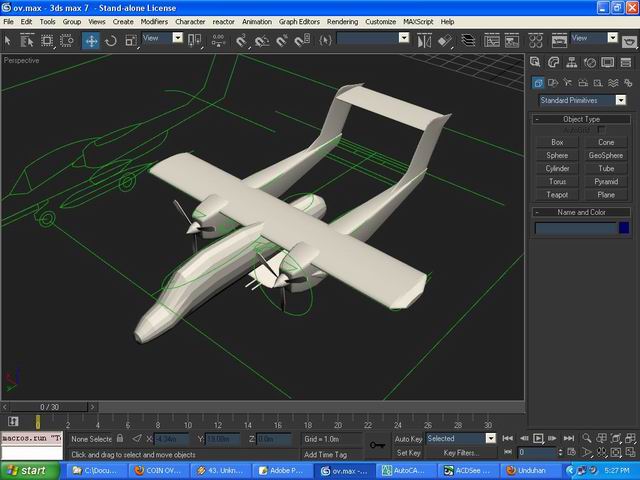Switch to Motion command panel tab
This screenshot has width=640, height=480.
590,62
